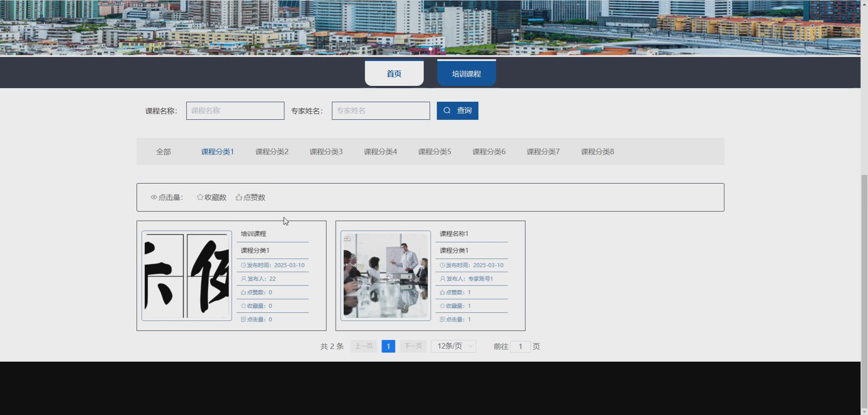Click the magnifier icon inside the 查询 button
This screenshot has height=415, width=868.
(447, 110)
